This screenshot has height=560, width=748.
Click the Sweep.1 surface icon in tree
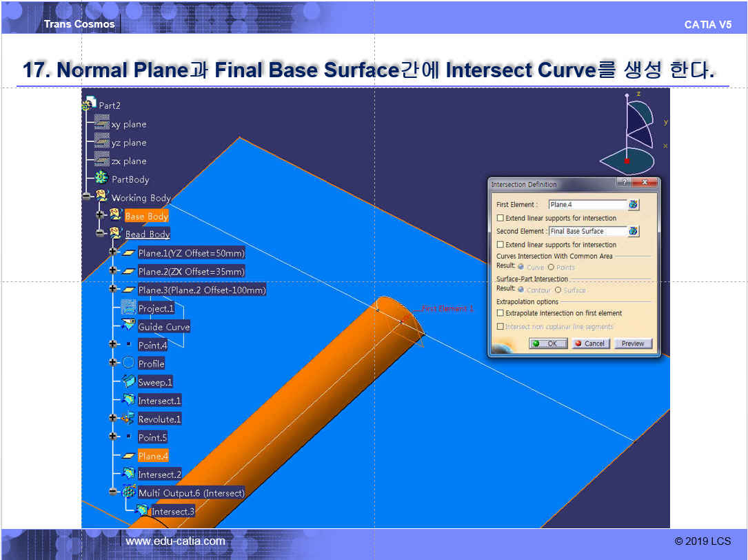coord(128,381)
